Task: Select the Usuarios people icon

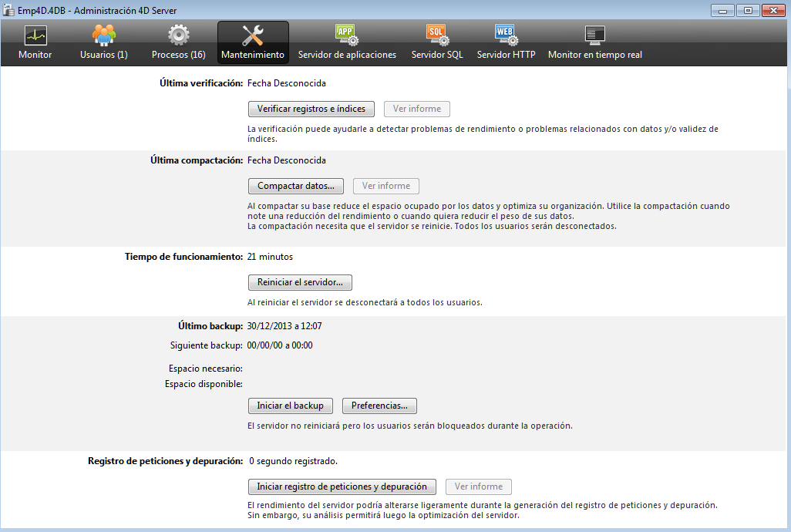Action: 103,35
